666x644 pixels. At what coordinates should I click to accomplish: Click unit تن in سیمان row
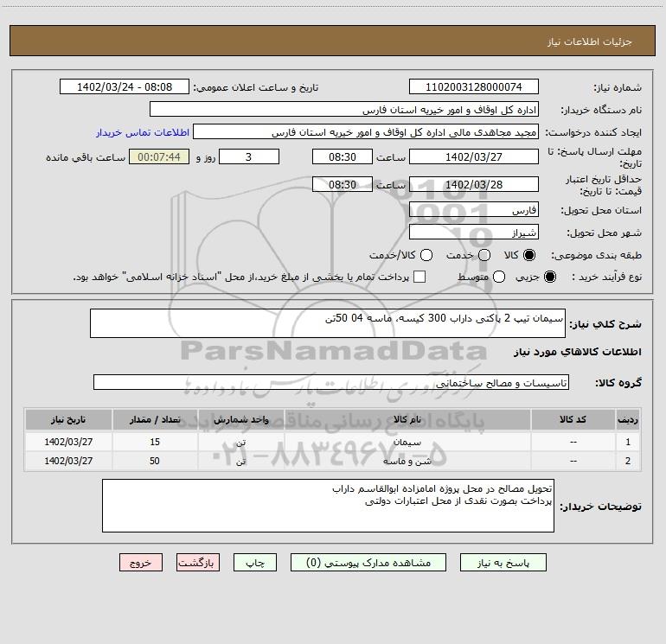240,442
